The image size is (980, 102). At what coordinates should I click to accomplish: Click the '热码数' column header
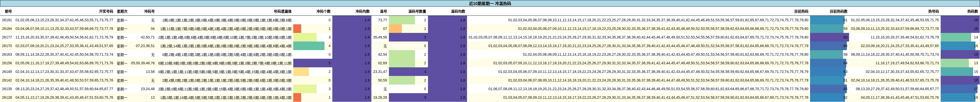pos(972,12)
